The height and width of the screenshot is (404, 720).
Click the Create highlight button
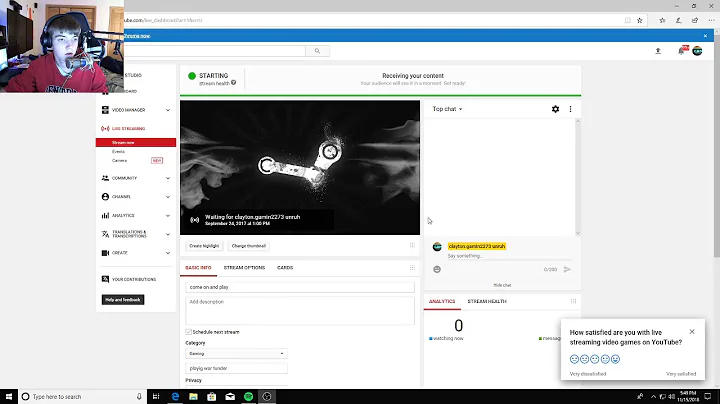point(204,246)
